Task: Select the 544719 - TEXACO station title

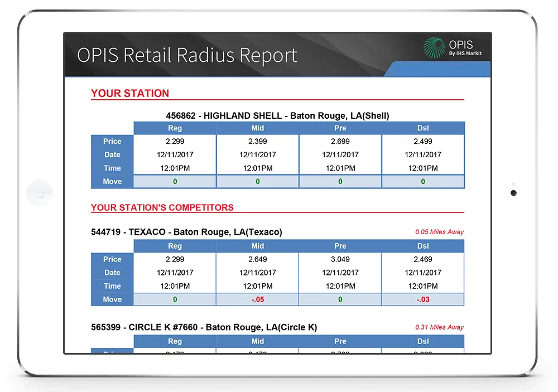Action: (186, 232)
